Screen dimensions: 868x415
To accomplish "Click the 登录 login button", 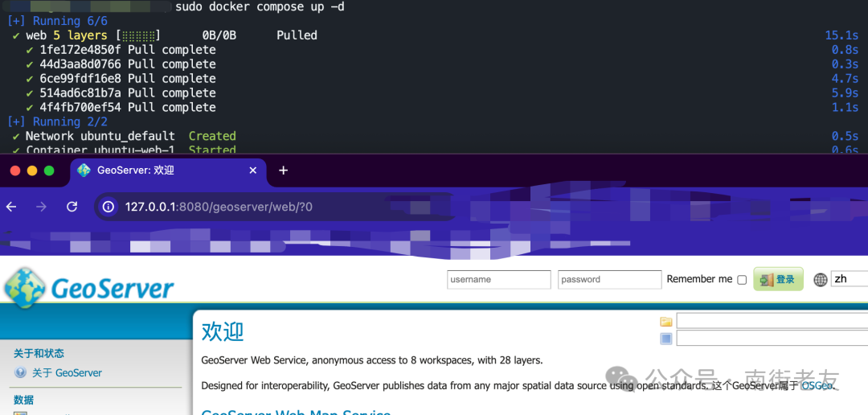I will [x=778, y=279].
